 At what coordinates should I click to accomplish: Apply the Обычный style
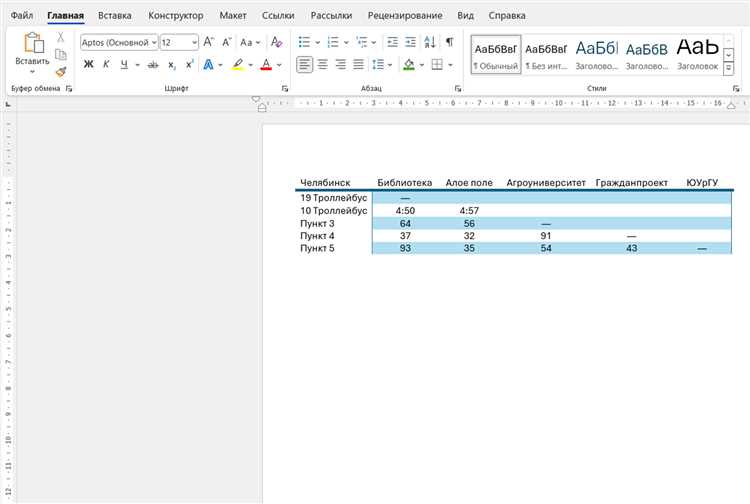point(496,55)
